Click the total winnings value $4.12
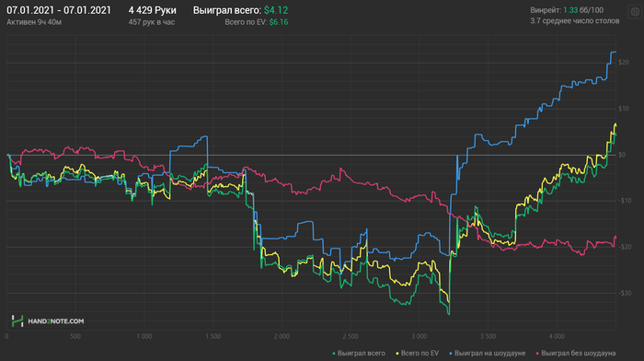This screenshot has width=644, height=361. coord(276,10)
